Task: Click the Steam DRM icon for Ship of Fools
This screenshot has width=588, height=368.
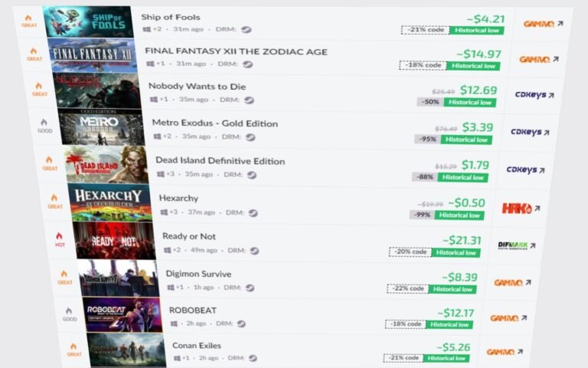Action: point(247,30)
